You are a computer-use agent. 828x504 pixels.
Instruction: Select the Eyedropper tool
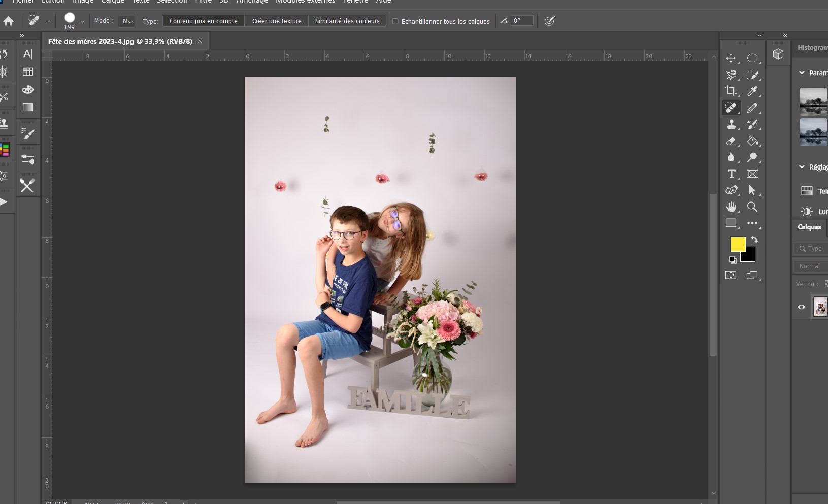click(x=752, y=91)
